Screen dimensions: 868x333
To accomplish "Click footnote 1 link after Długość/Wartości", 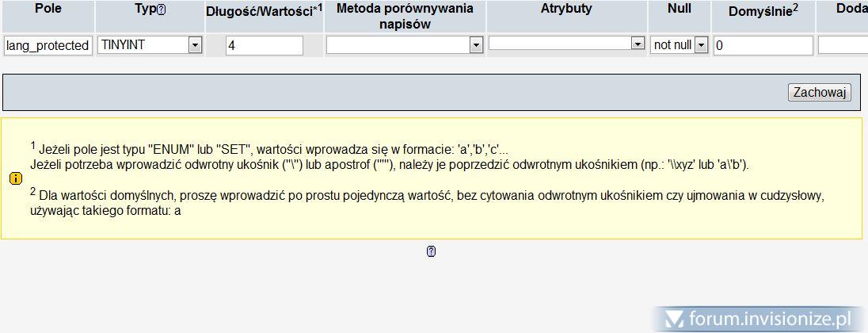I will click(319, 7).
